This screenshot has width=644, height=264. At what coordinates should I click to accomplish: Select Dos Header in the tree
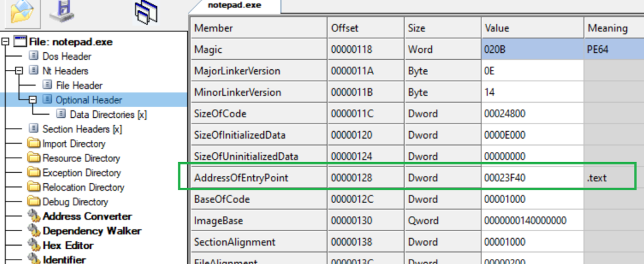coord(65,57)
